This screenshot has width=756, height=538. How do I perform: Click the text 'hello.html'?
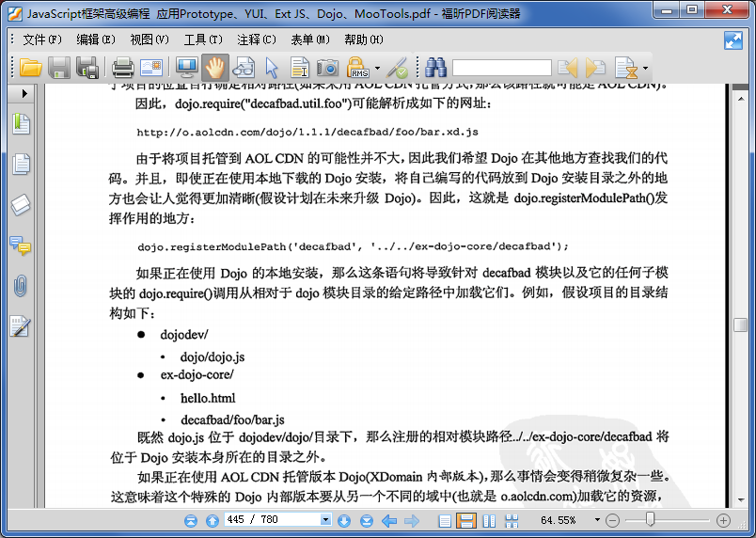coord(208,398)
